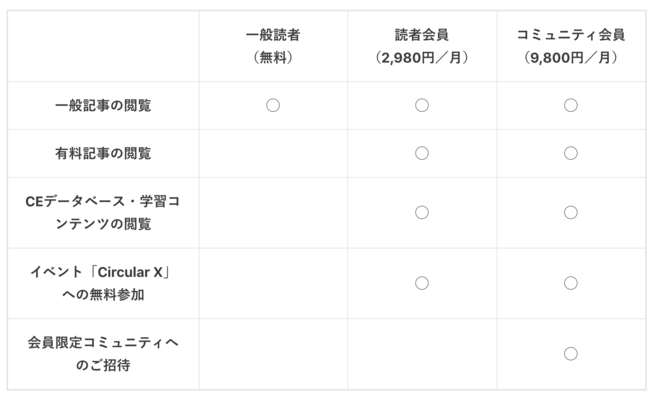Click the 会員限定コミュニティ circle under コミュニティ会員
The height and width of the screenshot is (402, 650).
tap(570, 354)
